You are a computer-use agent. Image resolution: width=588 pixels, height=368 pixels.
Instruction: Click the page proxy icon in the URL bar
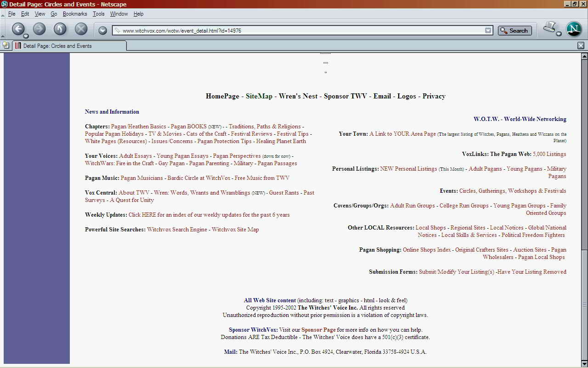tap(118, 31)
